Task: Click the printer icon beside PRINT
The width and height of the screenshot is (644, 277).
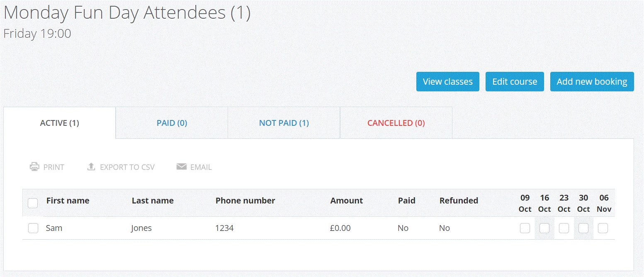Action: [x=34, y=167]
